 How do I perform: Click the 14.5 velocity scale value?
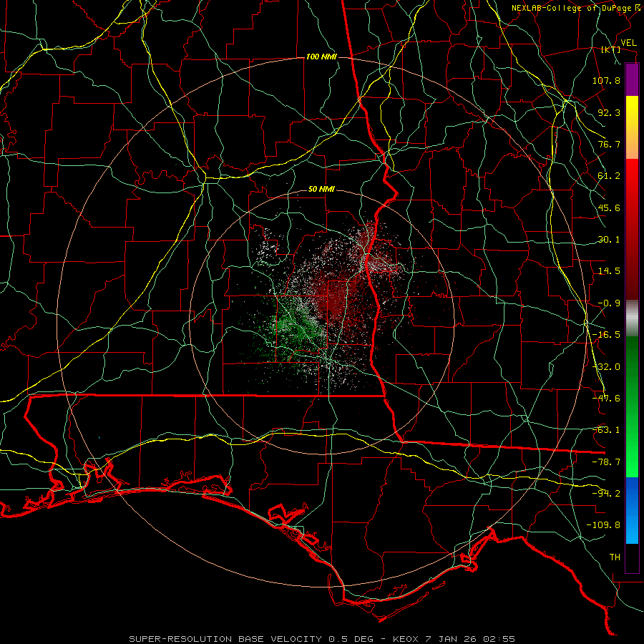609,271
